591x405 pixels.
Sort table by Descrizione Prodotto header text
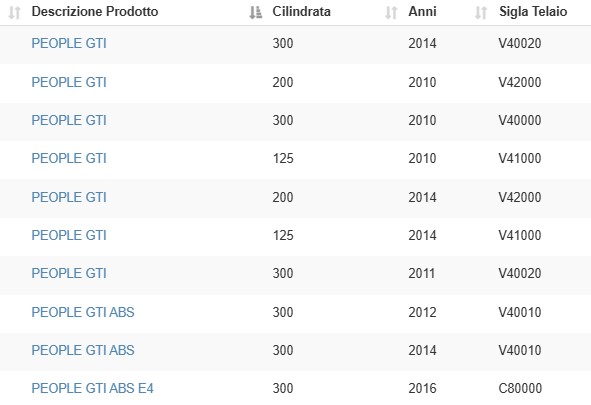click(x=95, y=12)
